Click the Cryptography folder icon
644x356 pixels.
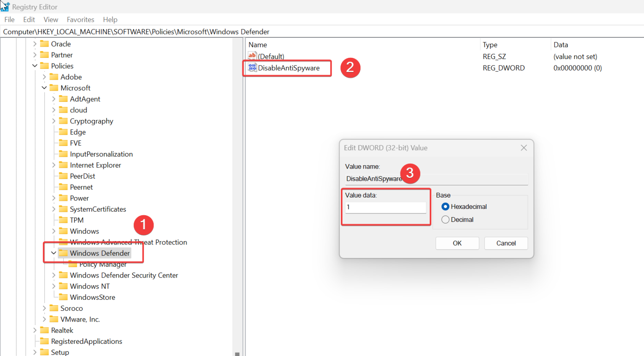[63, 121]
